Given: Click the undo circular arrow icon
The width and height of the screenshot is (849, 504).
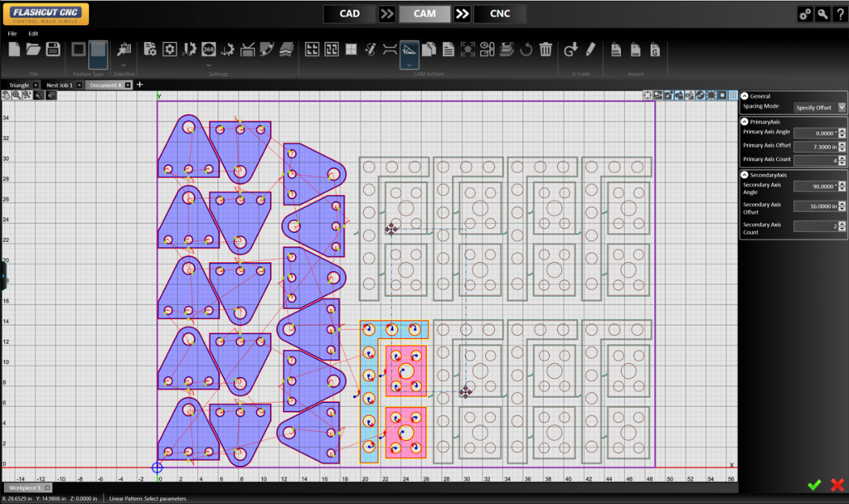Looking at the screenshot, I should (526, 50).
